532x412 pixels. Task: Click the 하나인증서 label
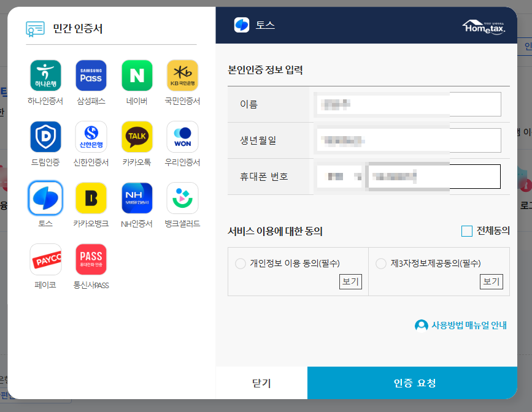[45, 101]
